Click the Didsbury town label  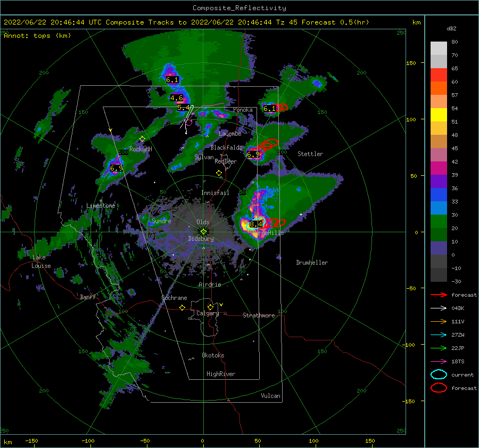point(201,239)
